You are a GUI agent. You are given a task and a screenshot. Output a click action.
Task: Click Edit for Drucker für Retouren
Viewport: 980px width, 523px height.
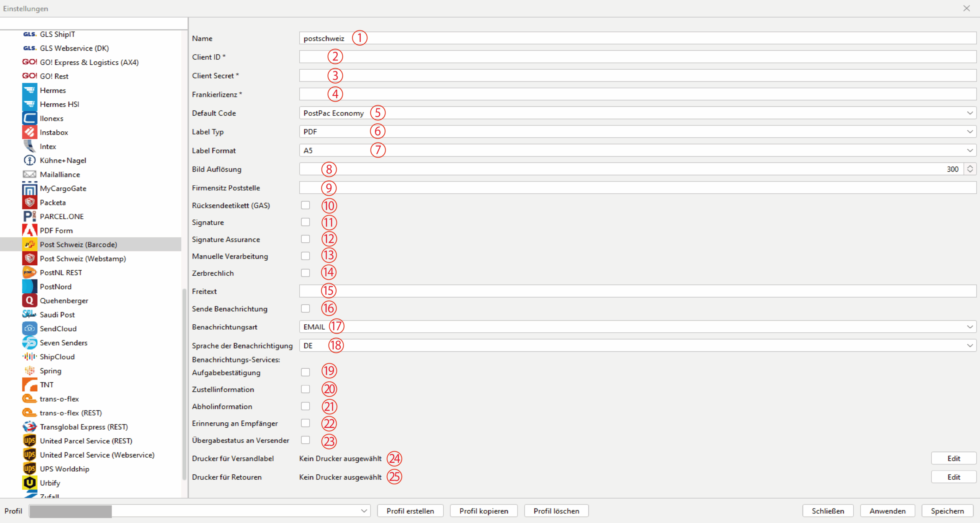click(x=954, y=477)
